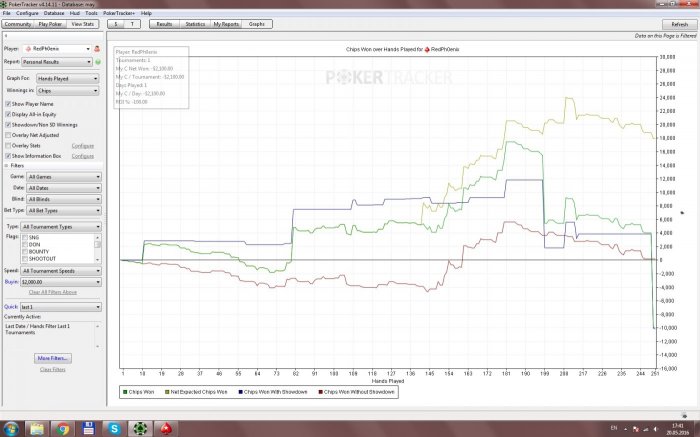This screenshot has height=437, width=700.
Task: Open the Report Personal Results dropdown
Action: point(57,62)
